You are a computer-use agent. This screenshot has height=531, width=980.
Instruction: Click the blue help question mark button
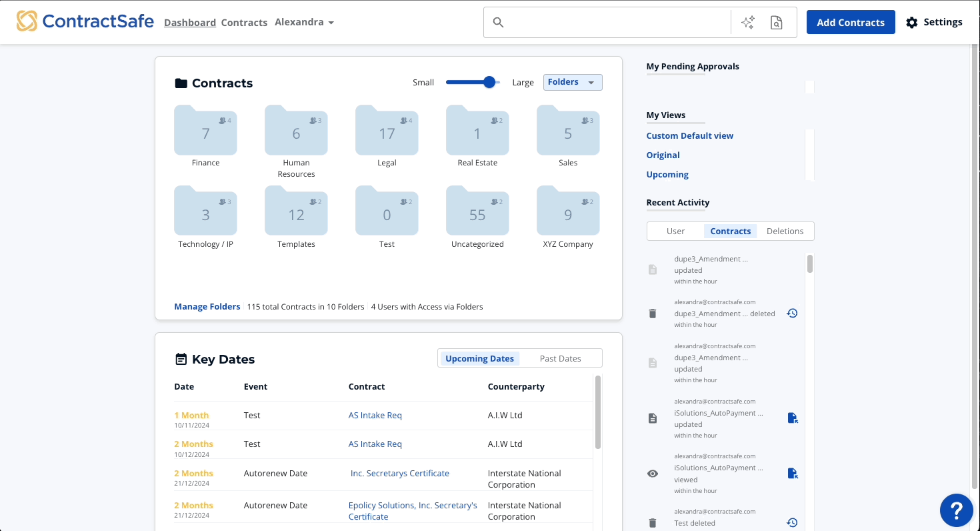956,510
